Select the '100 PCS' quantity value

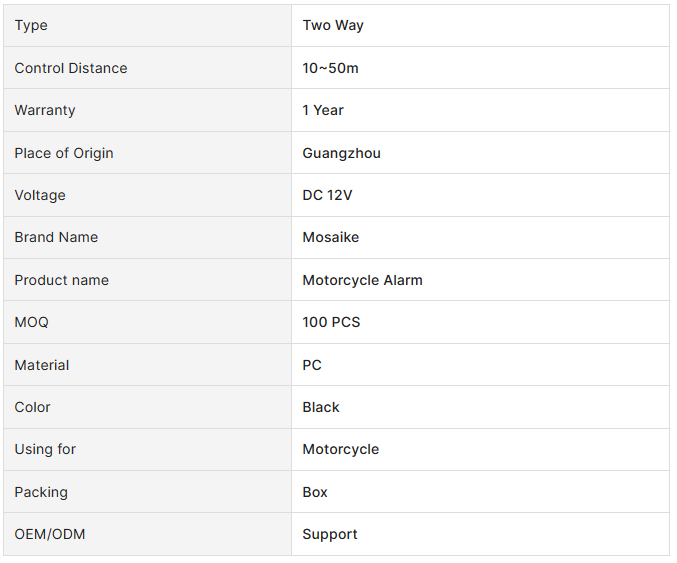tap(331, 322)
